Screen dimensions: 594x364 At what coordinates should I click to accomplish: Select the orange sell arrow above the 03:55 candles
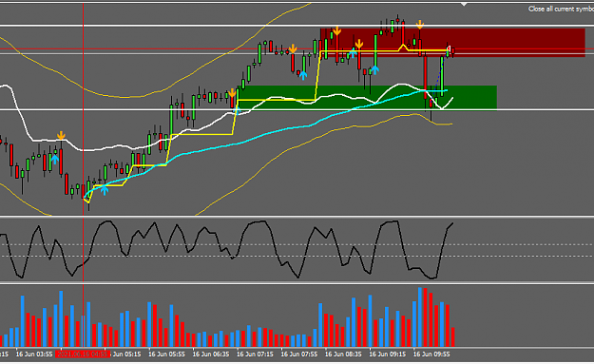[x=61, y=136]
